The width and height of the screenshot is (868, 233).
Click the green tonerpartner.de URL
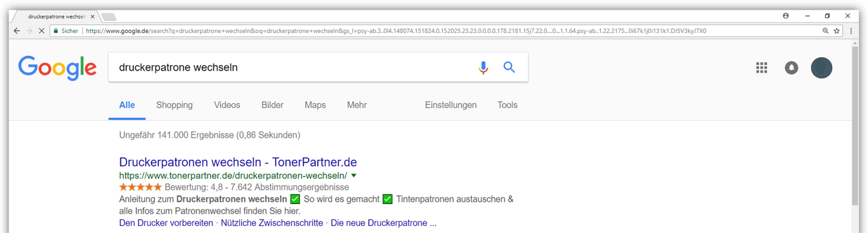click(233, 175)
